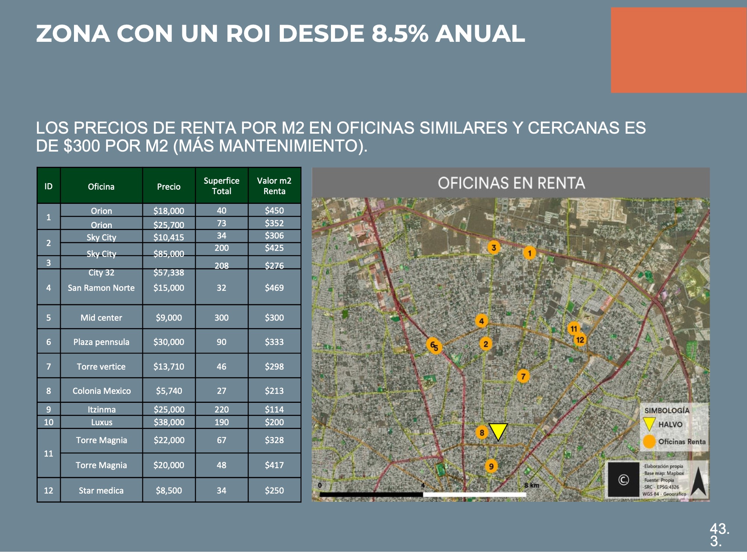Click the 'SIMBOLOGÍA' legend heading

point(667,410)
